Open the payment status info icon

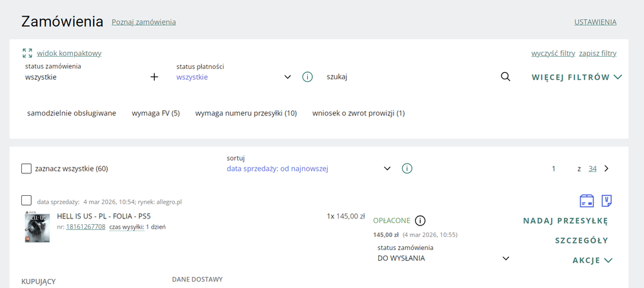click(307, 77)
